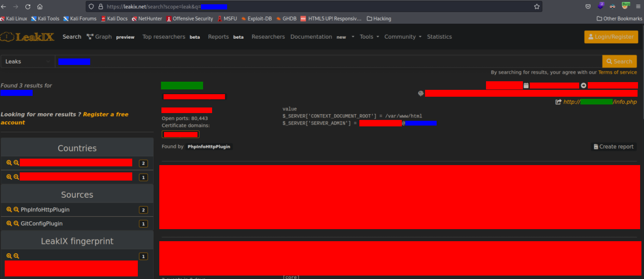Click the LeakIX logo
644x279 pixels.
[x=27, y=37]
